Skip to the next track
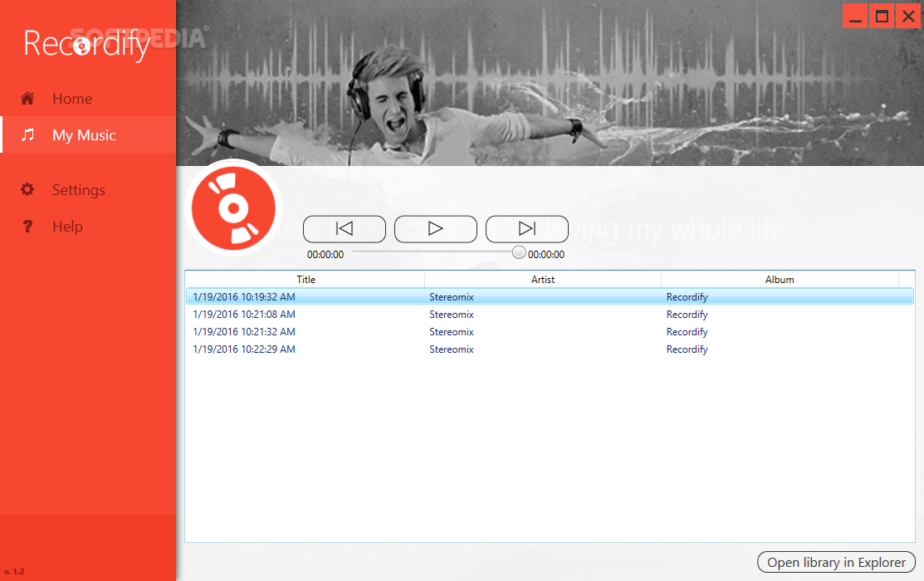Image resolution: width=924 pixels, height=581 pixels. tap(527, 228)
